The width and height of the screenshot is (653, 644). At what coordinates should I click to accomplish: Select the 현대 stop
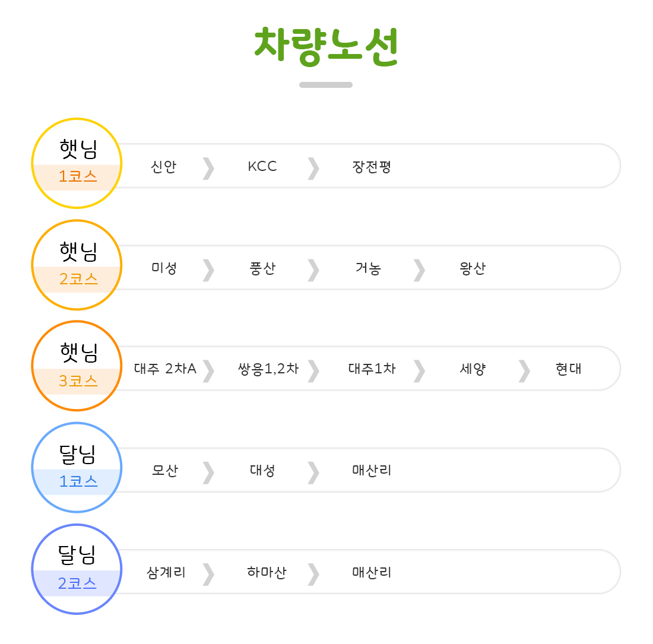click(x=569, y=369)
